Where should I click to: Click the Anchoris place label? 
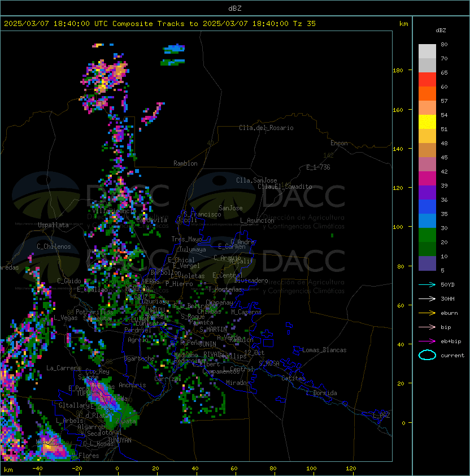point(132,385)
